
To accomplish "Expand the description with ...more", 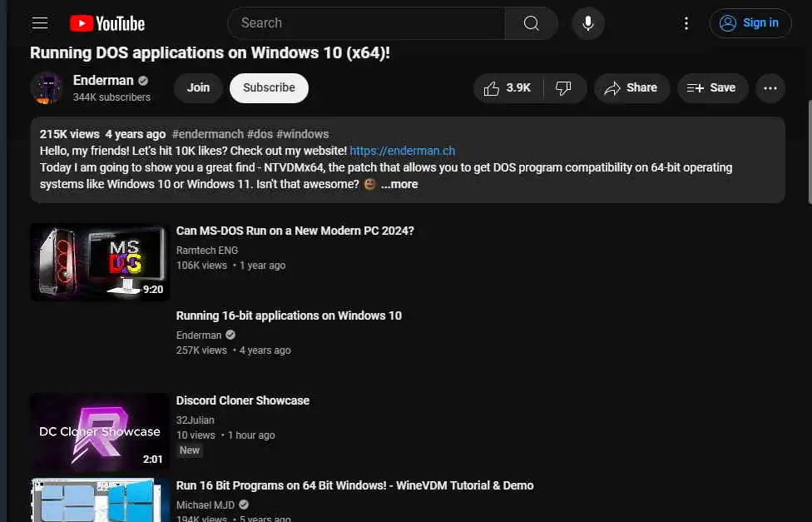I will click(399, 184).
